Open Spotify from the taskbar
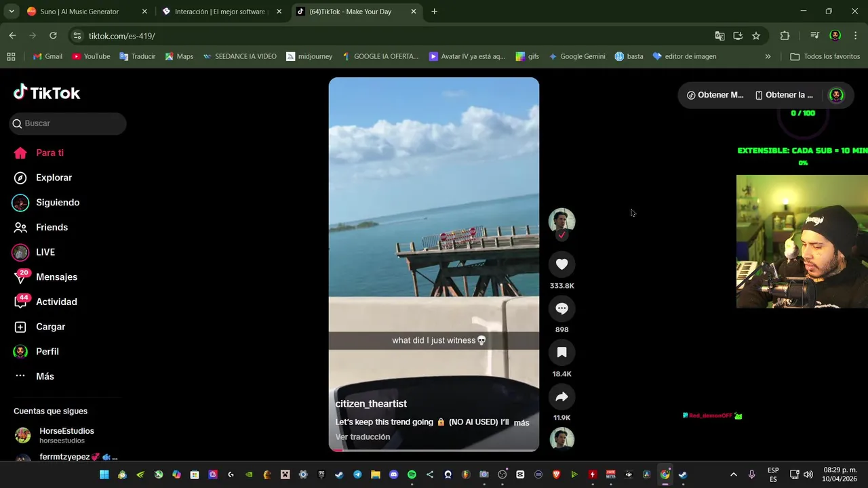 [x=412, y=474]
